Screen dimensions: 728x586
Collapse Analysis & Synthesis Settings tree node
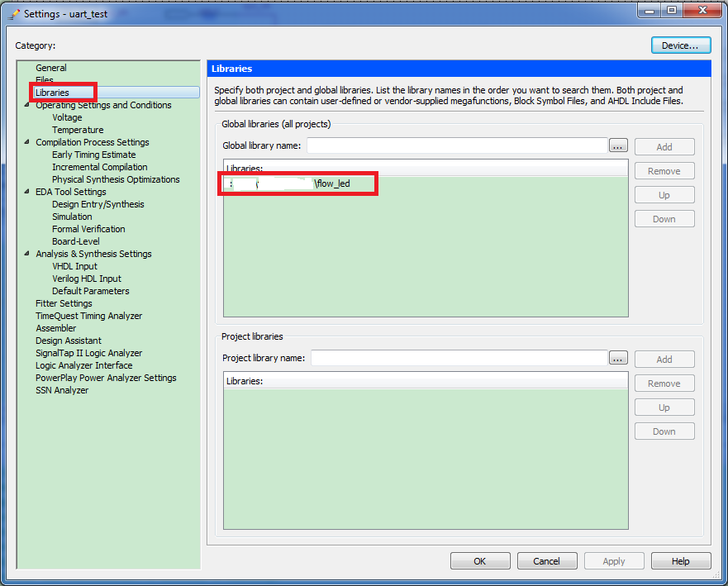(x=27, y=254)
